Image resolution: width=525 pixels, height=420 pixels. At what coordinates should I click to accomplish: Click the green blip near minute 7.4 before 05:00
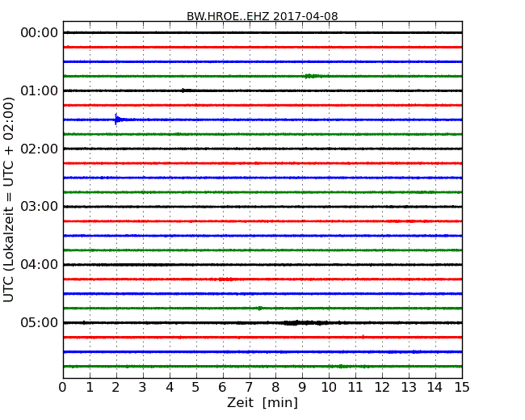[260, 308]
